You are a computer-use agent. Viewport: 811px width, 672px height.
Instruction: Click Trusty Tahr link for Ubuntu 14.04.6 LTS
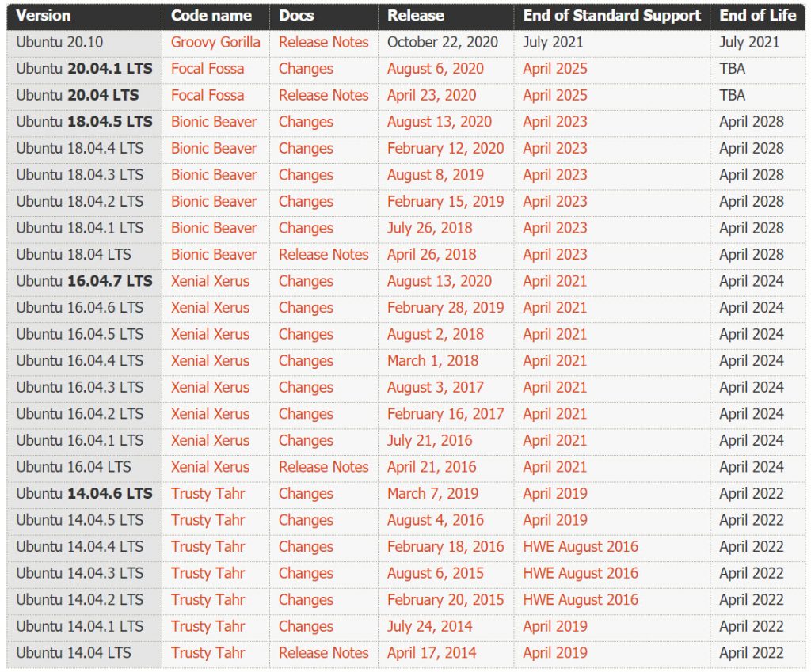[208, 494]
